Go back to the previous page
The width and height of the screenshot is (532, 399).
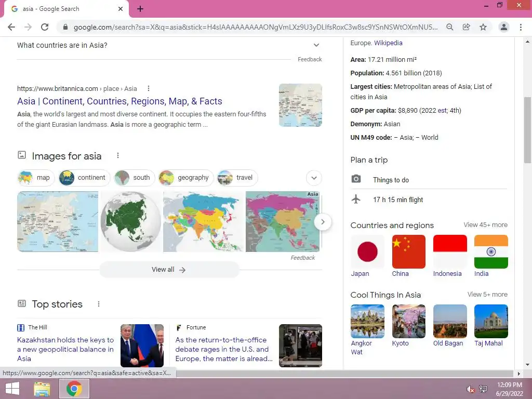[x=11, y=27]
